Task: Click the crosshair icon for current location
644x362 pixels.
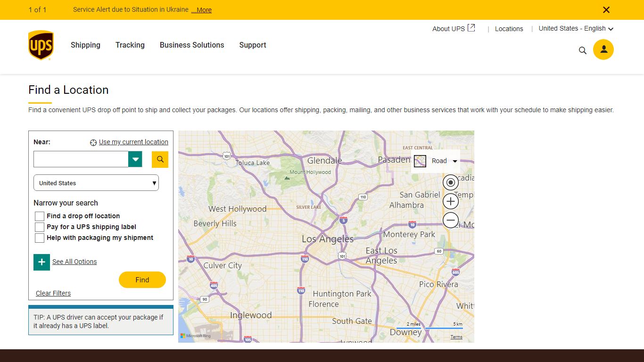Action: coord(93,142)
